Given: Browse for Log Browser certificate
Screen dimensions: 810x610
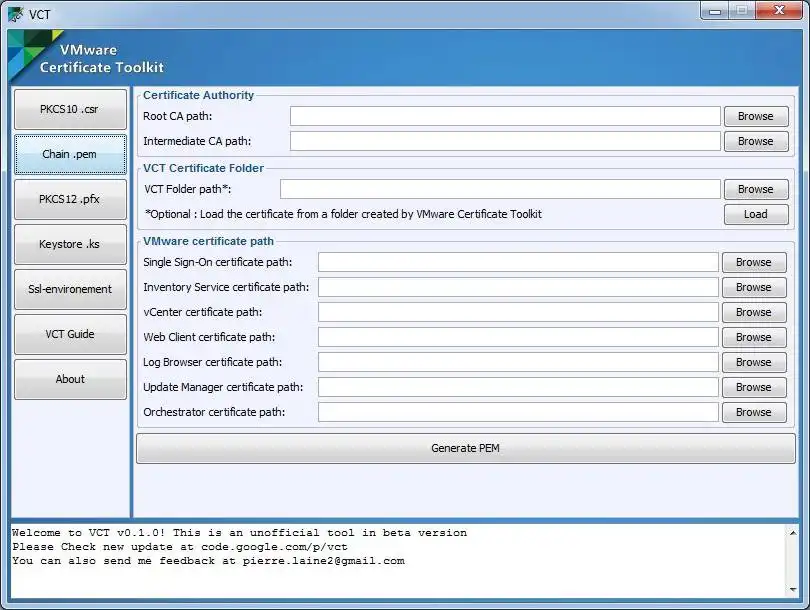Looking at the screenshot, I should pyautogui.click(x=754, y=362).
